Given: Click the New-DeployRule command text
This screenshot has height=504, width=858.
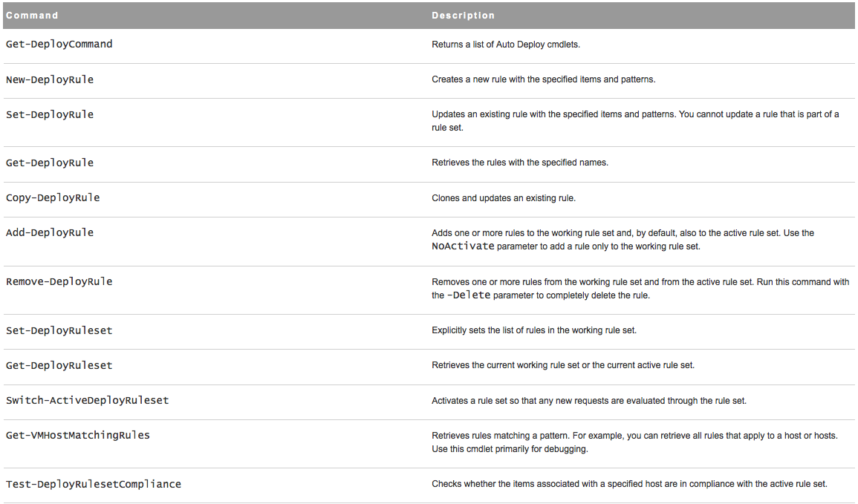Looking at the screenshot, I should pyautogui.click(x=50, y=79).
